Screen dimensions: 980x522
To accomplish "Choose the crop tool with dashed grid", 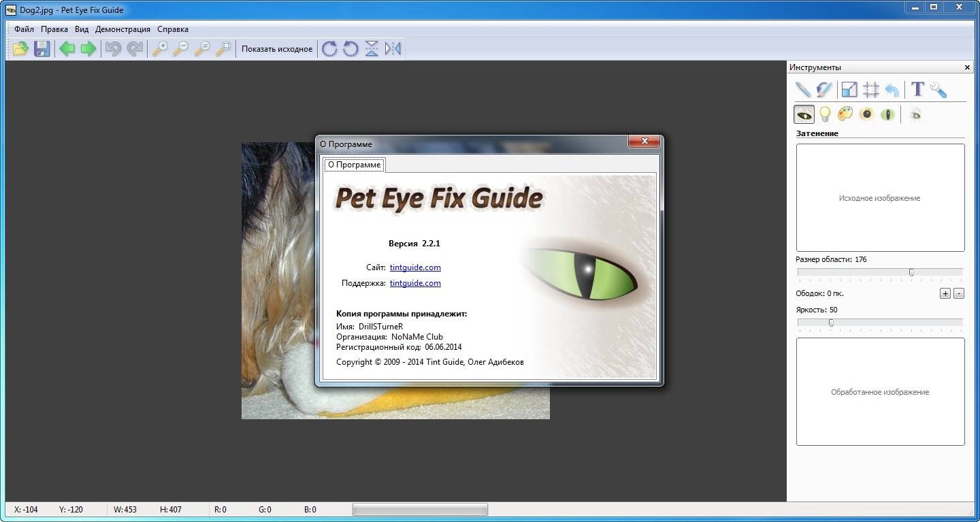I will coord(870,89).
